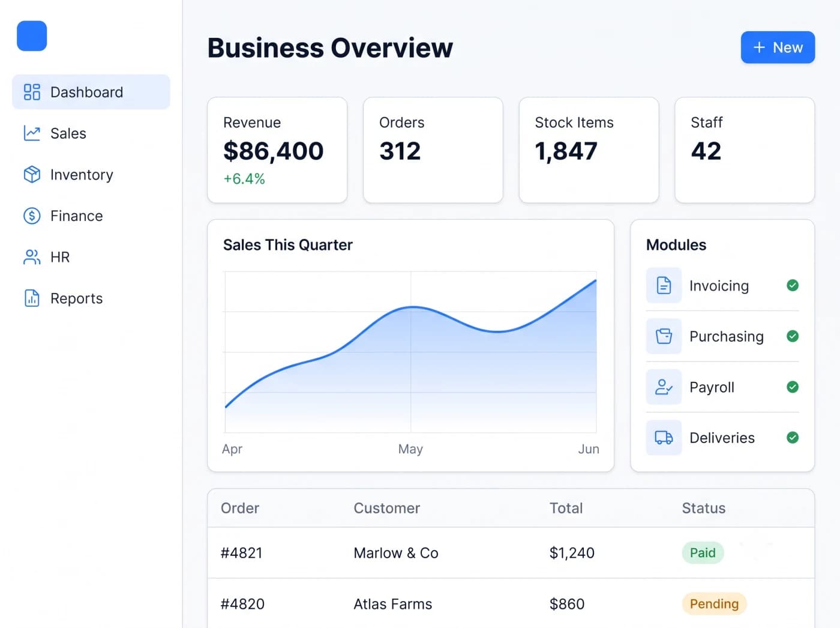Open the Deliveries module

coord(722,438)
